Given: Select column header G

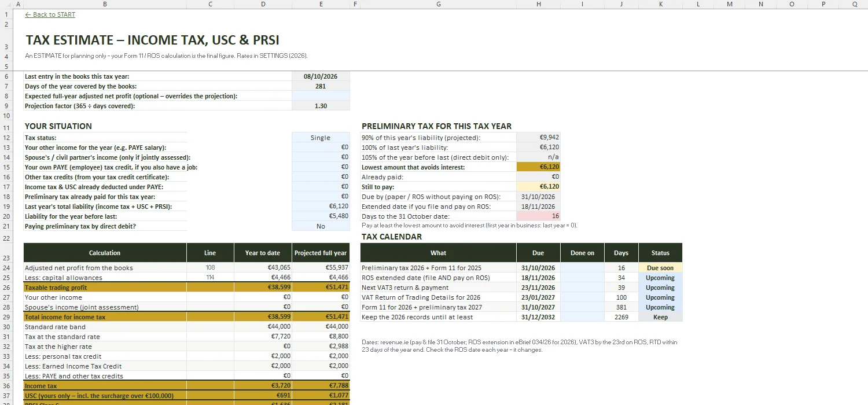Looking at the screenshot, I should click(x=438, y=4).
